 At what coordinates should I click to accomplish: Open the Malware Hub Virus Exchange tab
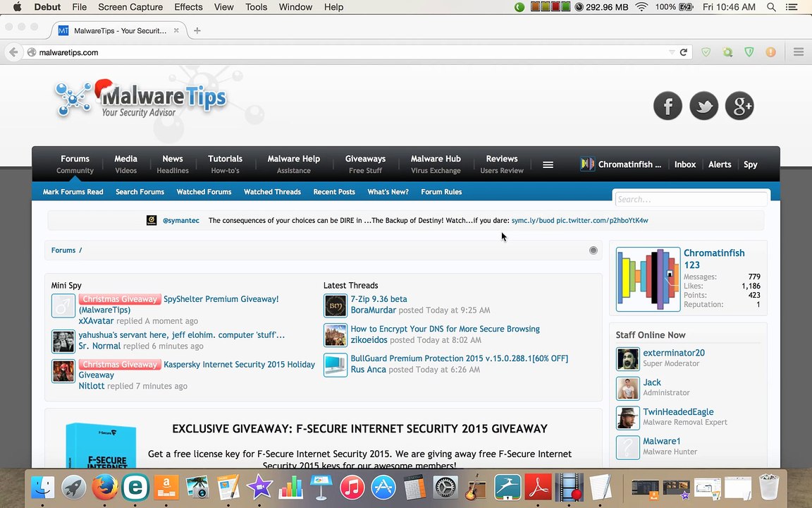coord(436,164)
